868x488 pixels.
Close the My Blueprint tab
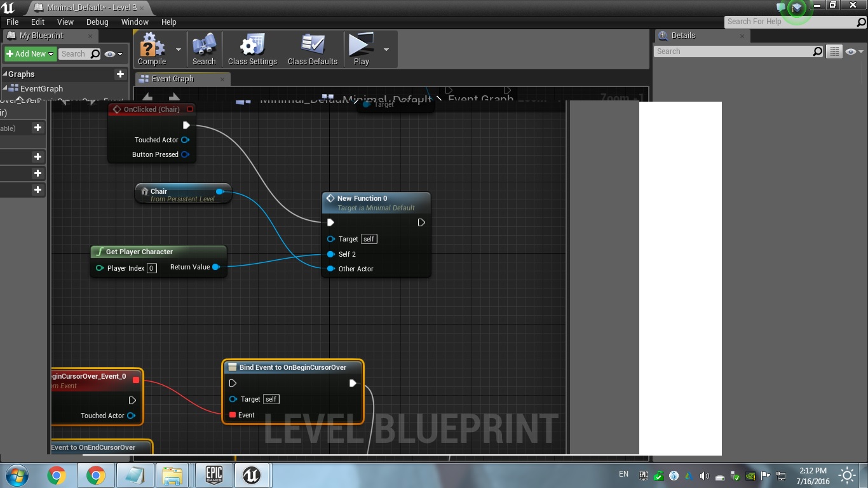90,36
